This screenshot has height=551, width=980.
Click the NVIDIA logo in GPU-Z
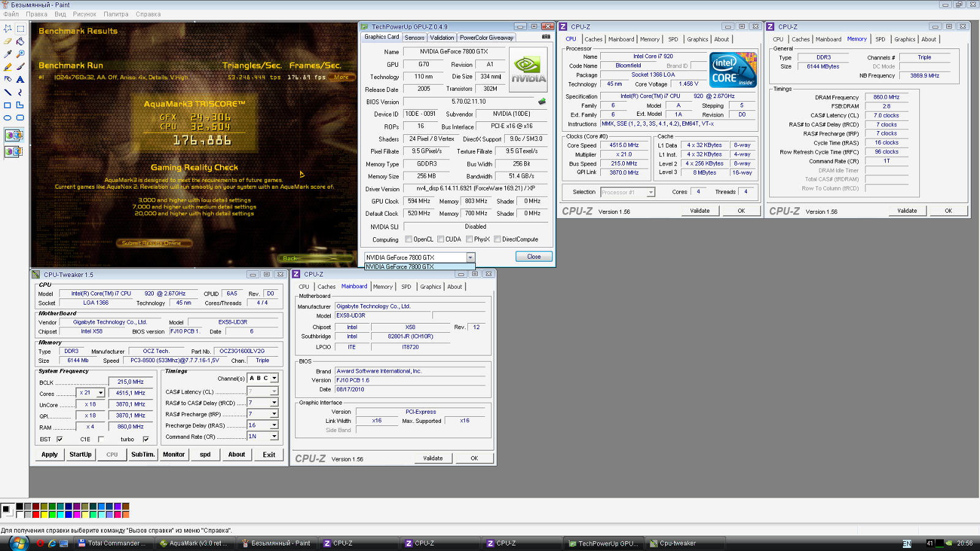pos(528,69)
